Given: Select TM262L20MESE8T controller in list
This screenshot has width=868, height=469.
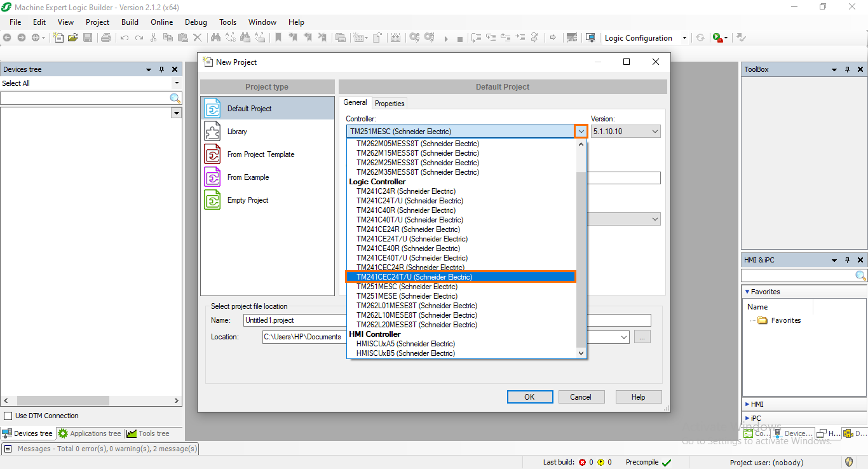Looking at the screenshot, I should (461, 325).
